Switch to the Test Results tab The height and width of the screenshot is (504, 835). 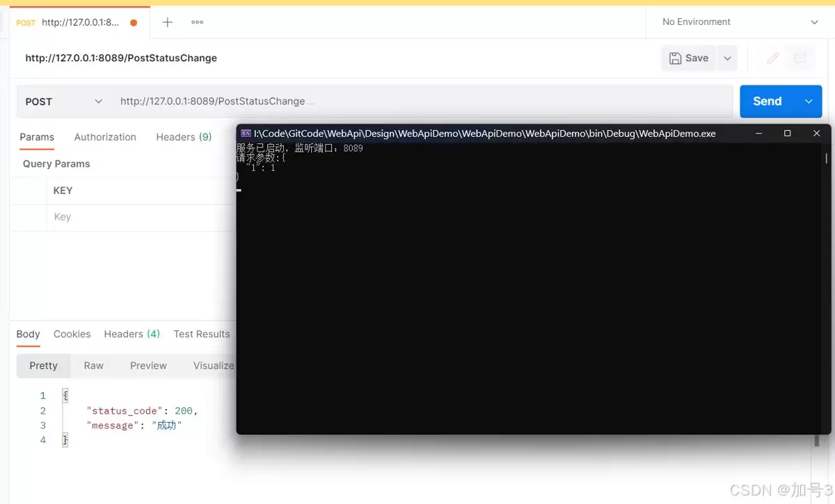click(x=201, y=334)
